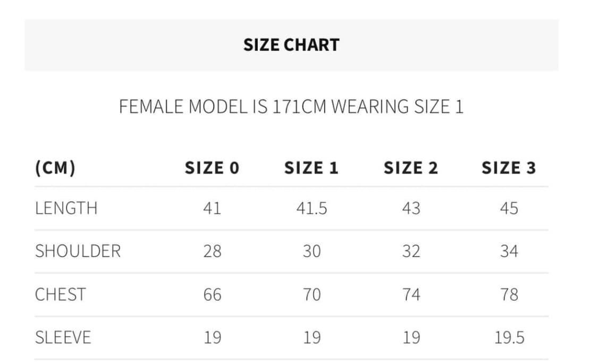
Task: Click the female model size note text
Action: 291,107
